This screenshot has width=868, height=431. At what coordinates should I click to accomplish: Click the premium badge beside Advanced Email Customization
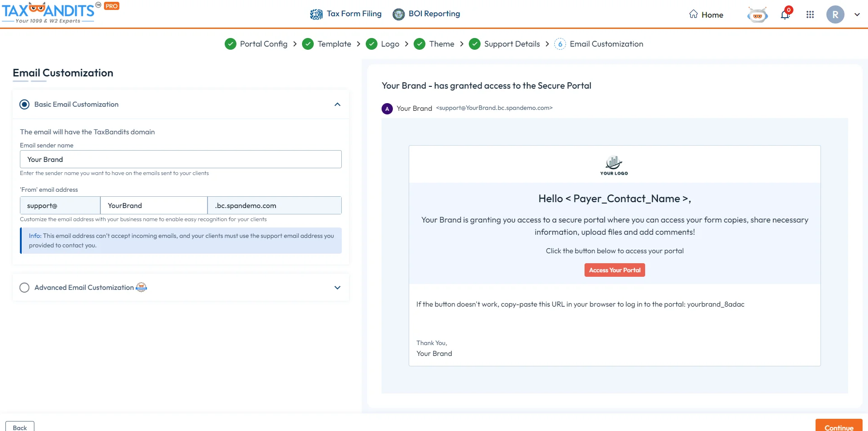click(x=142, y=287)
